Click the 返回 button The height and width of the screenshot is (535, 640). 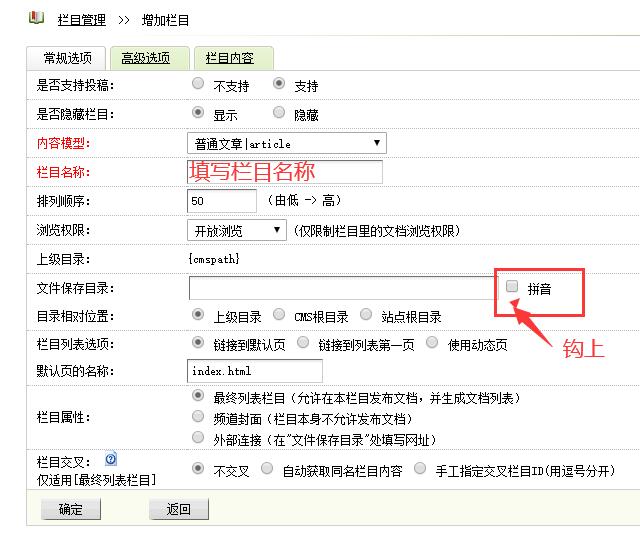click(178, 509)
